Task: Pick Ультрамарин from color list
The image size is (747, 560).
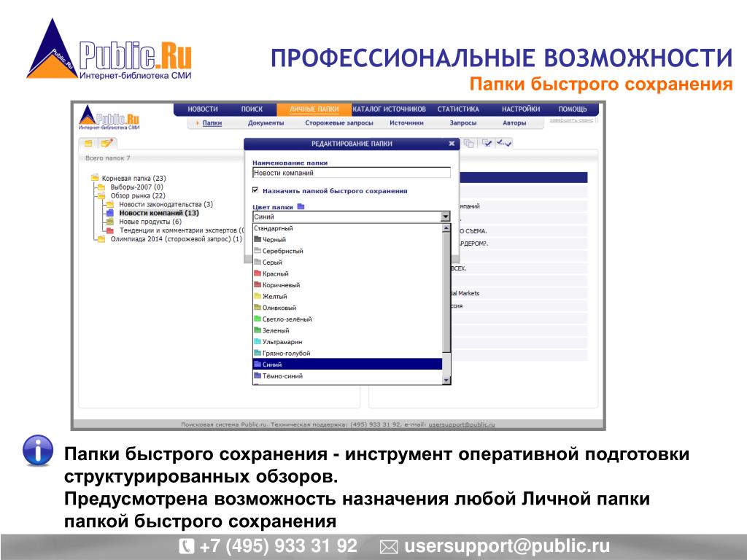Action: [347, 342]
